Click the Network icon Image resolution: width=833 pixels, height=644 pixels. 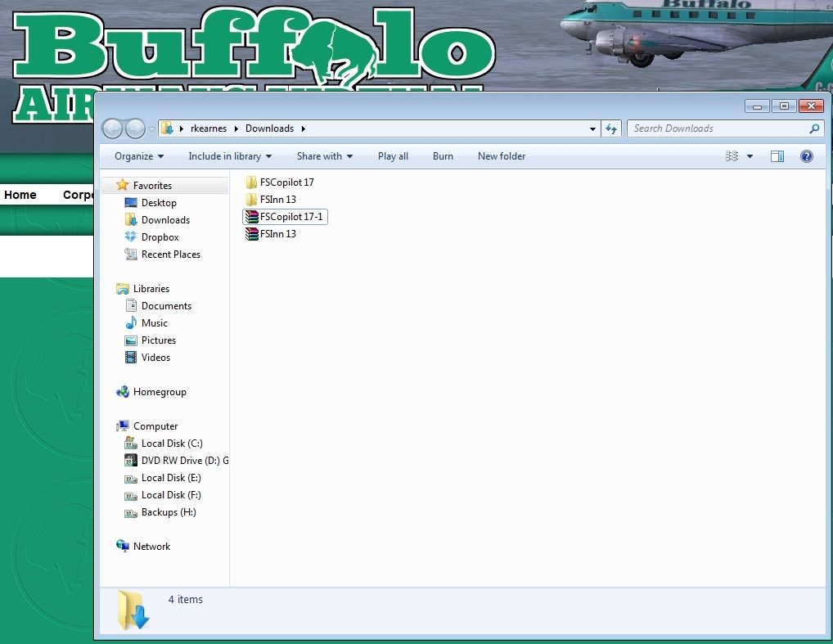(123, 546)
